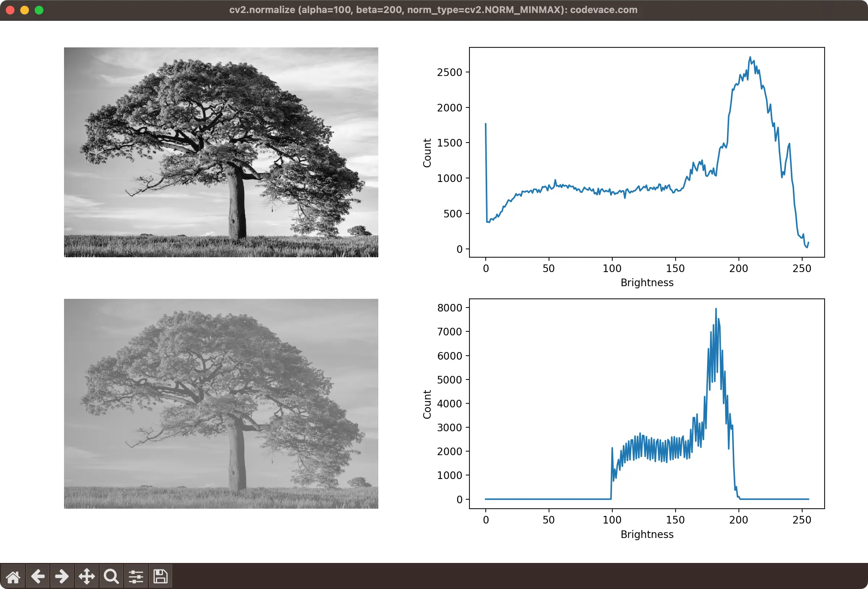Click the original grayscale tree image

[x=221, y=152]
